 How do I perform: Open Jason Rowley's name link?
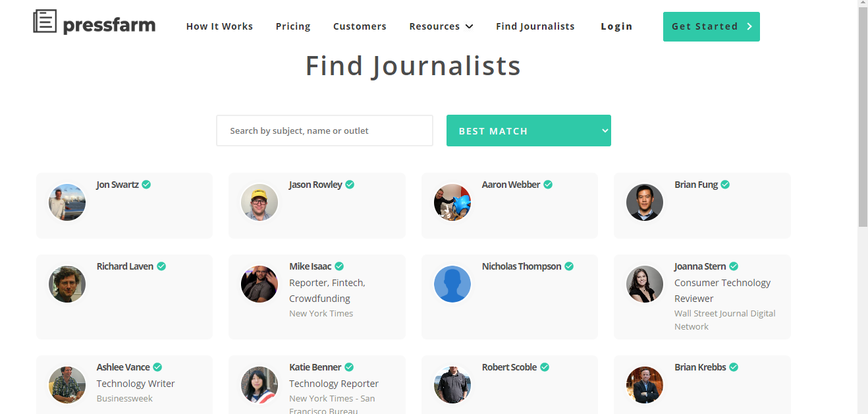(x=315, y=185)
